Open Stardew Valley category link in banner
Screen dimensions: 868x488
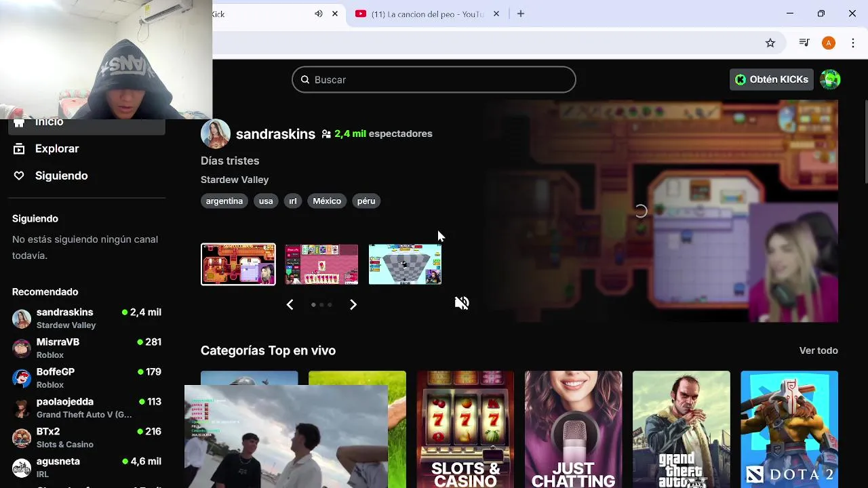pos(235,180)
